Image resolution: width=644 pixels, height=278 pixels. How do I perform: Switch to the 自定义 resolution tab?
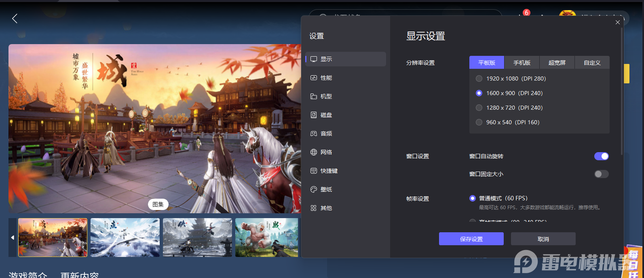click(592, 63)
